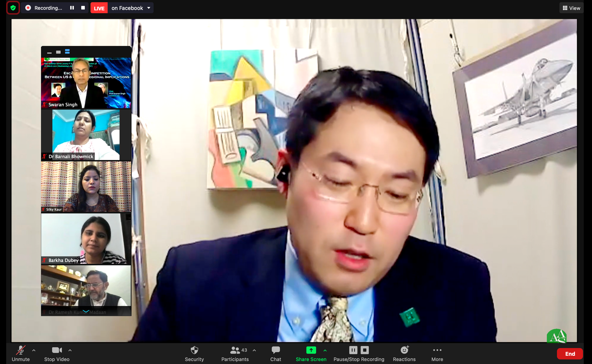Stop recording with the top square button
592x364 pixels.
click(x=83, y=8)
